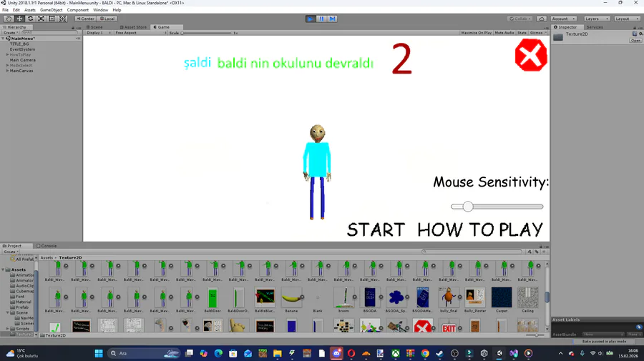Select the EventSystem object
The width and height of the screenshot is (644, 361).
pos(23,49)
